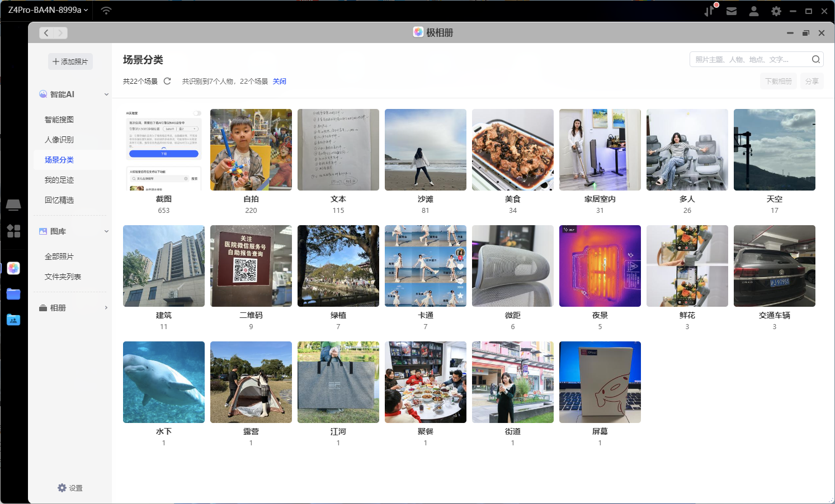Viewport: 835px width, 504px height.
Task: Select 人像识别 in sidebar
Action: click(59, 140)
